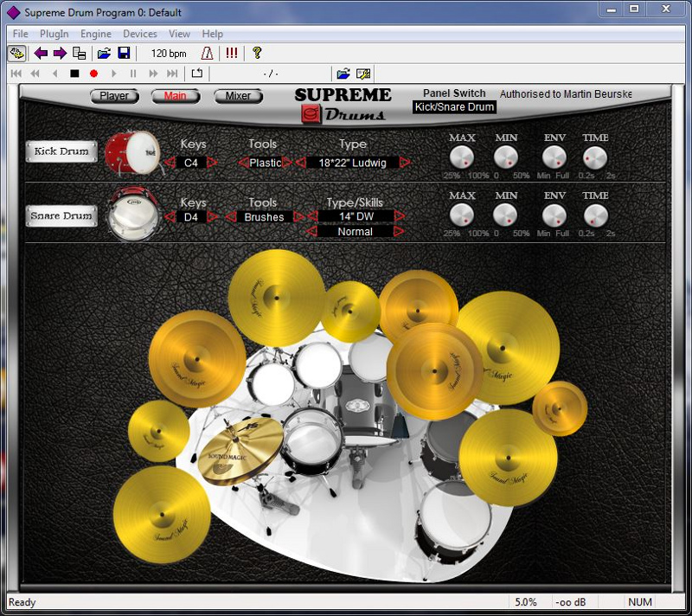The image size is (692, 616).
Task: Click the black stop transport button
Action: [x=74, y=74]
